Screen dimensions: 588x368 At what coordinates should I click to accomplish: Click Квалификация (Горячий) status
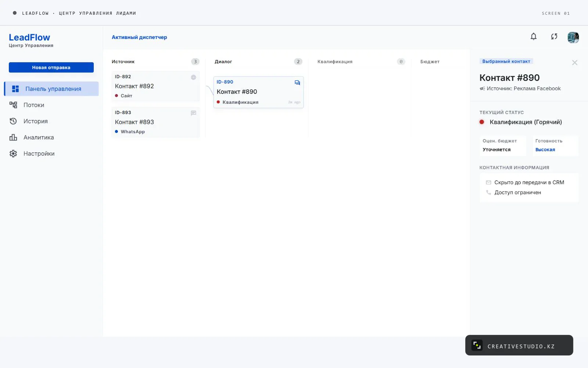[526, 122]
